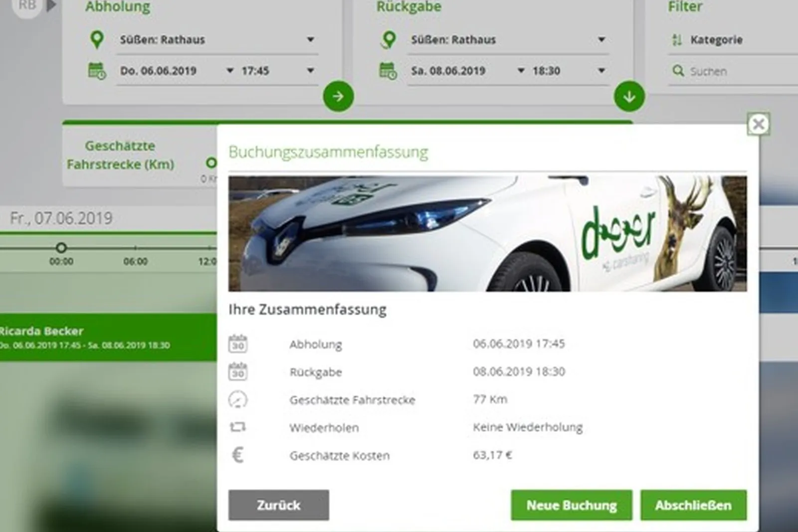Click the 06:00 timeline label
This screenshot has width=798, height=532.
(135, 261)
